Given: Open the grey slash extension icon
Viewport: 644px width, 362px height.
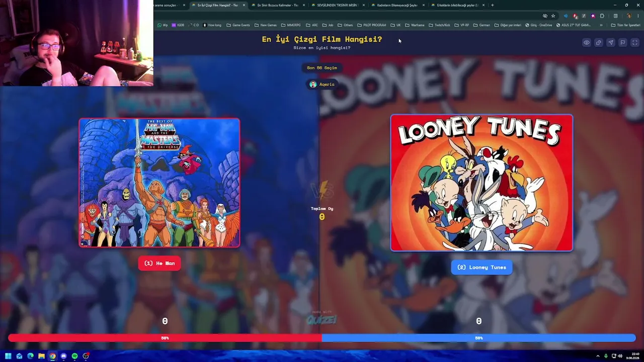Looking at the screenshot, I should tap(584, 16).
